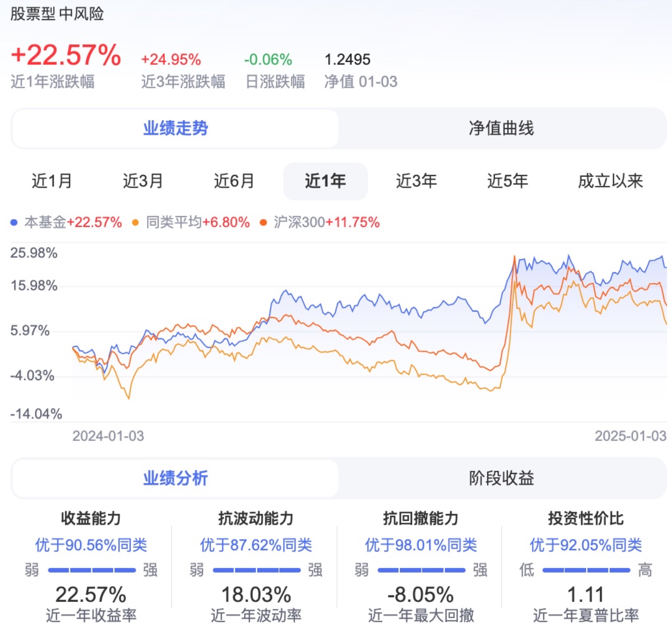Switch to the 阶段收益 tab

pyautogui.click(x=501, y=478)
